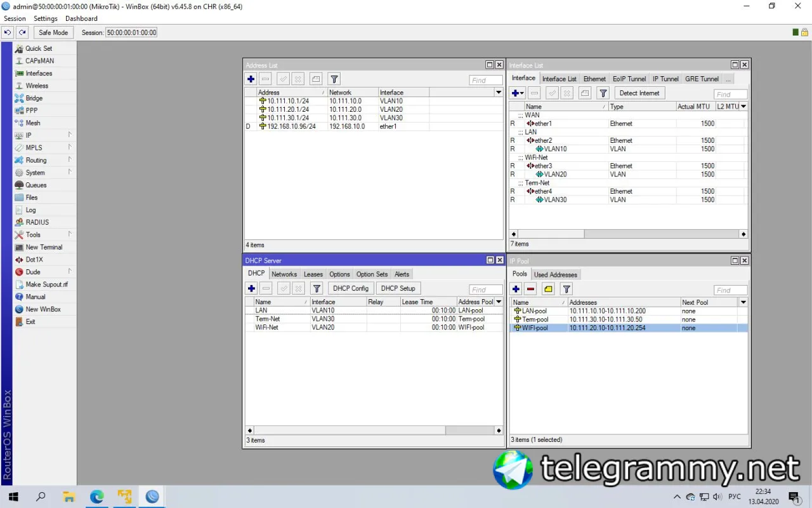Click Make Supout.rif entry
Screen dimensions: 812x508
46,284
